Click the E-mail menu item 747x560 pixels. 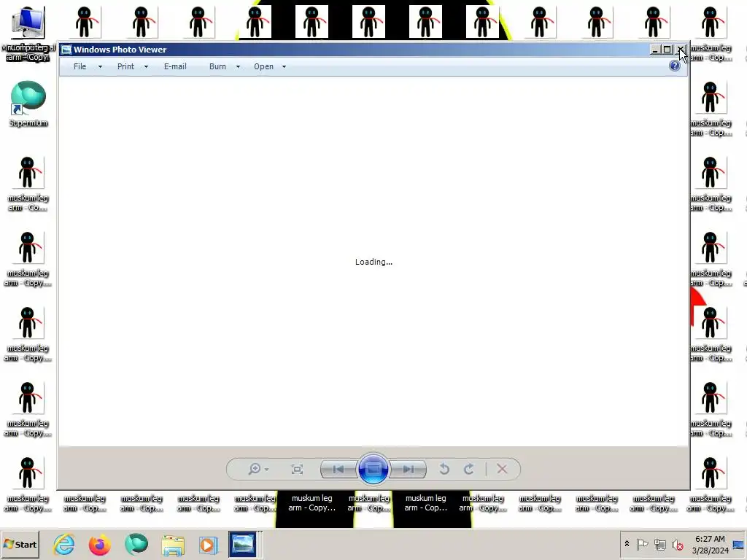[x=175, y=66]
